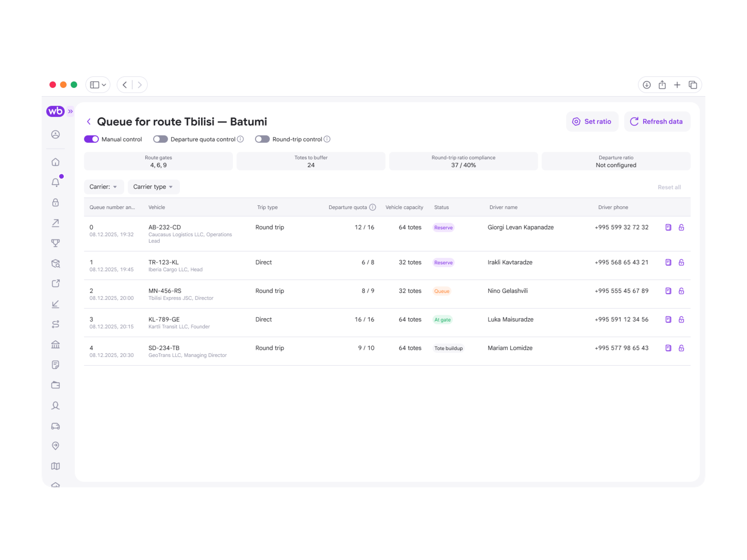
Task: Open document icon for MN-456-RS row
Action: click(668, 291)
